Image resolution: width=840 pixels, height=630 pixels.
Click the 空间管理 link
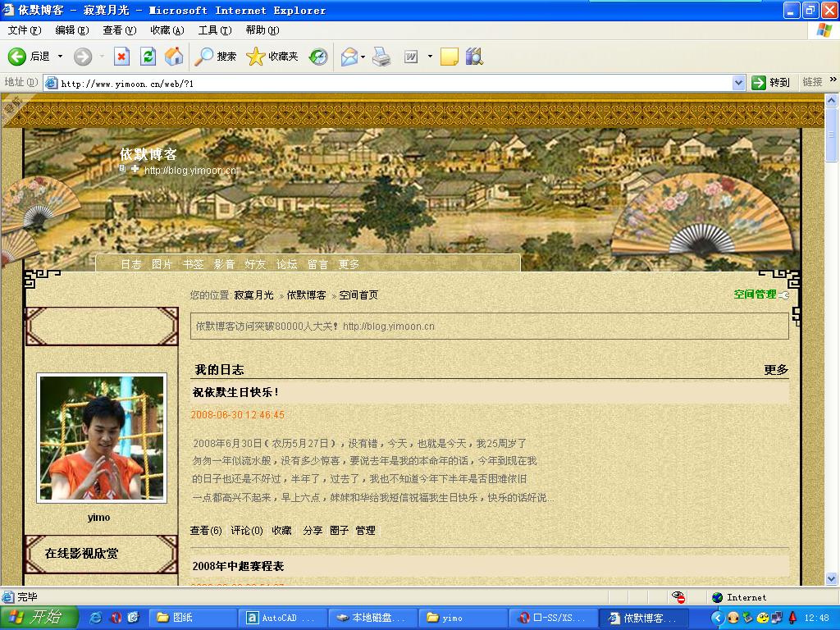click(755, 294)
